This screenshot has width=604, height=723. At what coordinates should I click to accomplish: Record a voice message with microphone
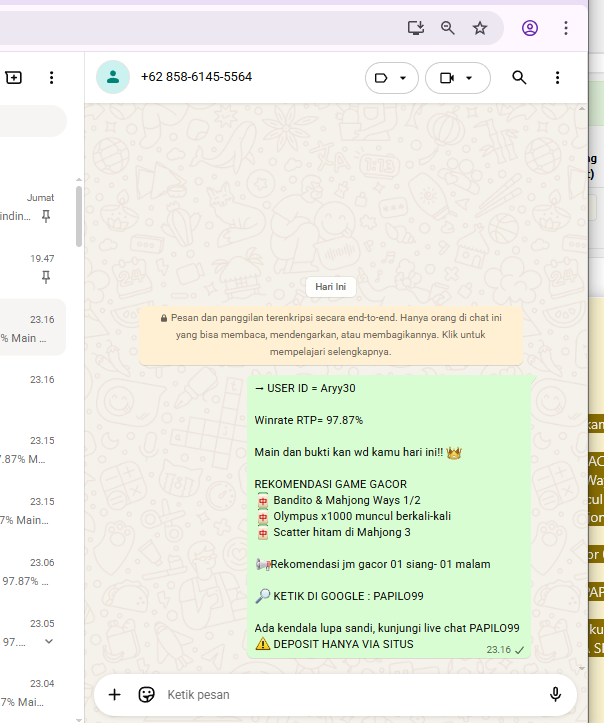pos(556,694)
